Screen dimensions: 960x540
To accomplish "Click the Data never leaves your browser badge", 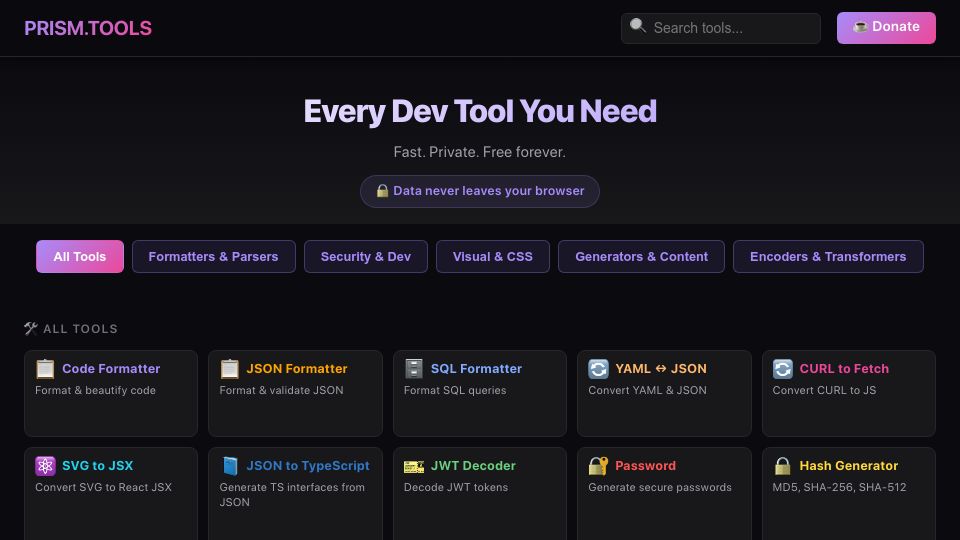I will coord(479,191).
